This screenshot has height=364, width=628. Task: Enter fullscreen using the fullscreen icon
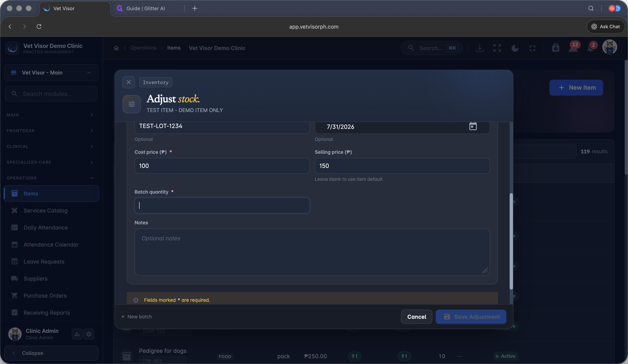[532, 48]
